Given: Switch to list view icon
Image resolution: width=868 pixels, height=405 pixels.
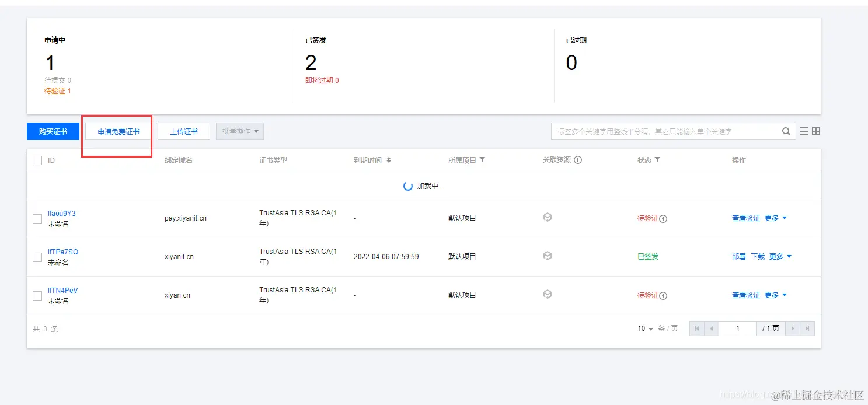Looking at the screenshot, I should pyautogui.click(x=804, y=131).
